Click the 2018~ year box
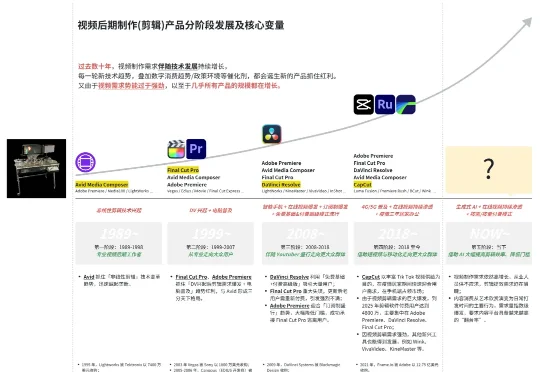The width and height of the screenshot is (540, 372). pyautogui.click(x=397, y=243)
